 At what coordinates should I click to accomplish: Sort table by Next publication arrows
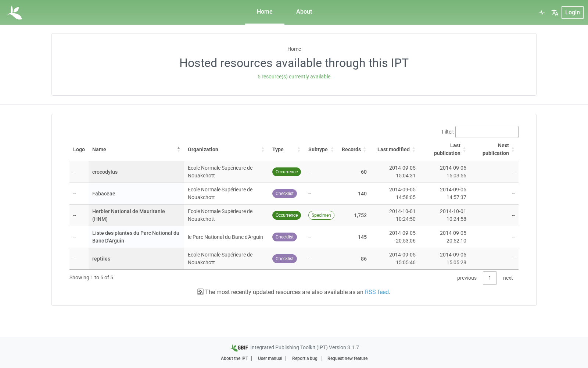tap(513, 149)
